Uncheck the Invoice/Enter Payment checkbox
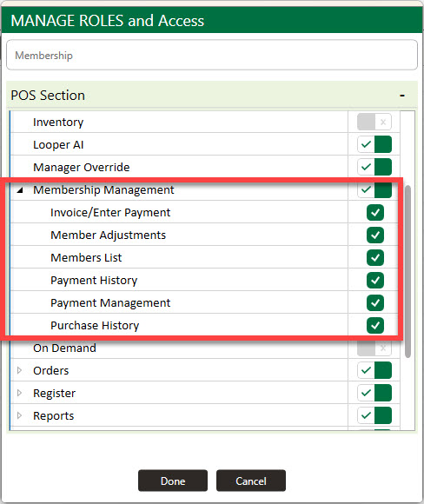Image resolution: width=424 pixels, height=504 pixels. coord(375,213)
